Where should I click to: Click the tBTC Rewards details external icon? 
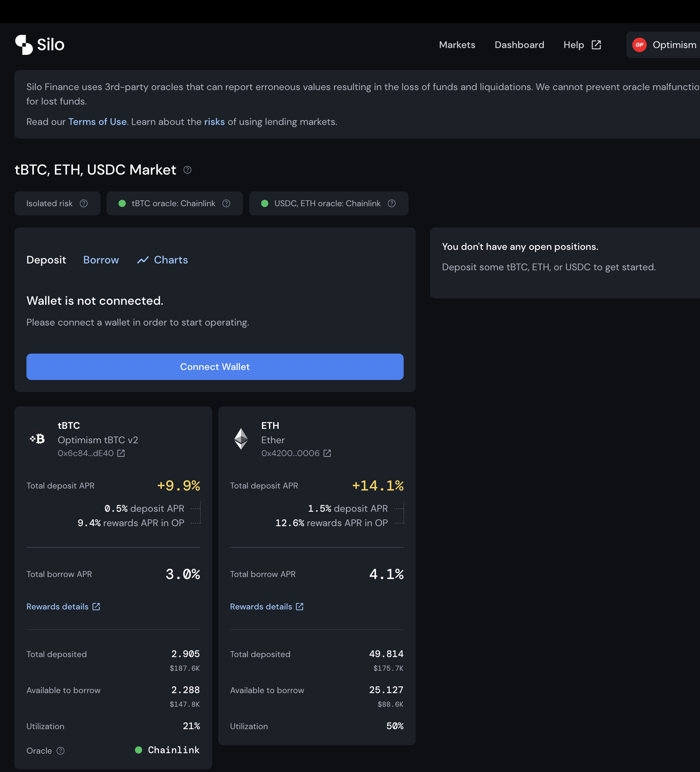pyautogui.click(x=96, y=607)
